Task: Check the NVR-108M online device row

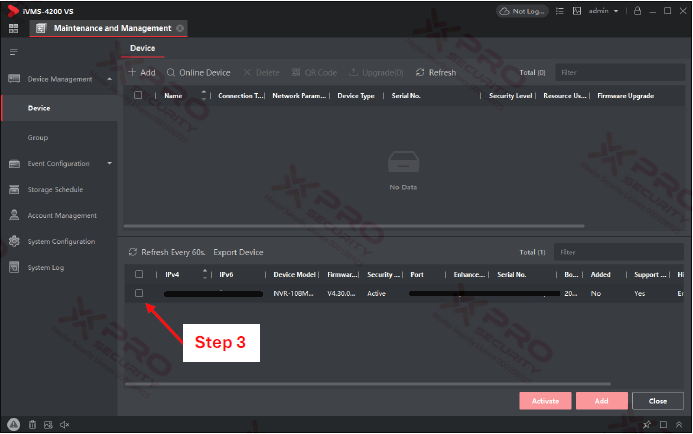Action: tap(139, 293)
